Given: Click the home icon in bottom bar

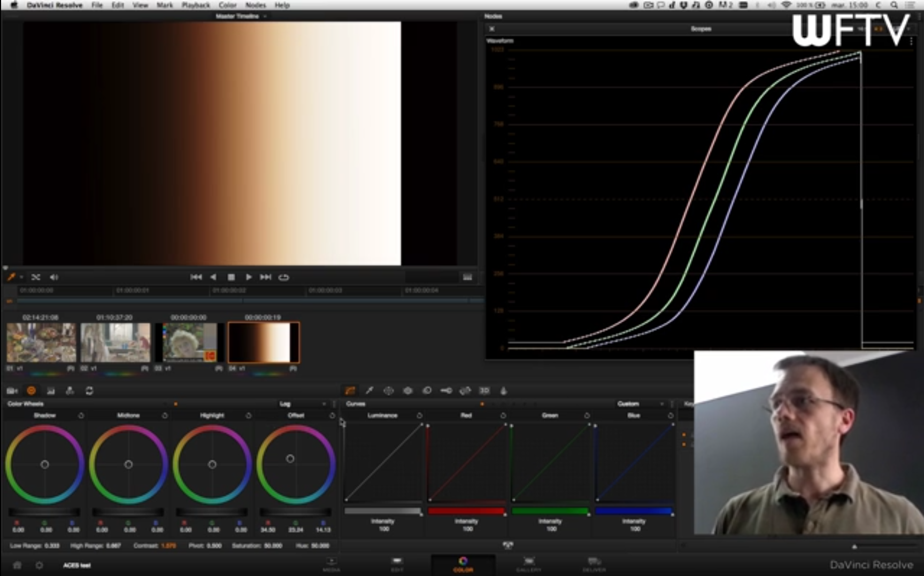Looking at the screenshot, I should tap(17, 565).
